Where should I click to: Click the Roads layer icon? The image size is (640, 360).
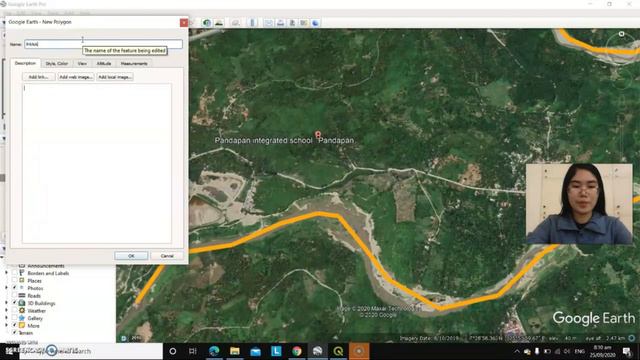pos(22,295)
